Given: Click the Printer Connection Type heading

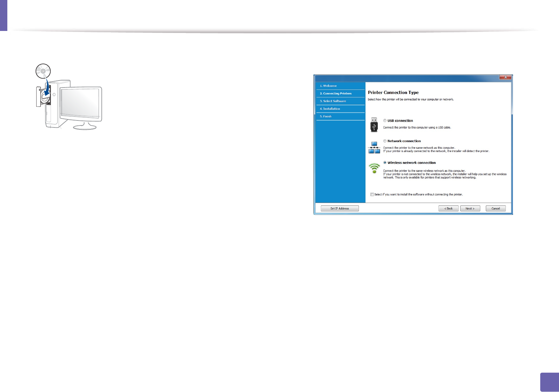Looking at the screenshot, I should point(393,93).
